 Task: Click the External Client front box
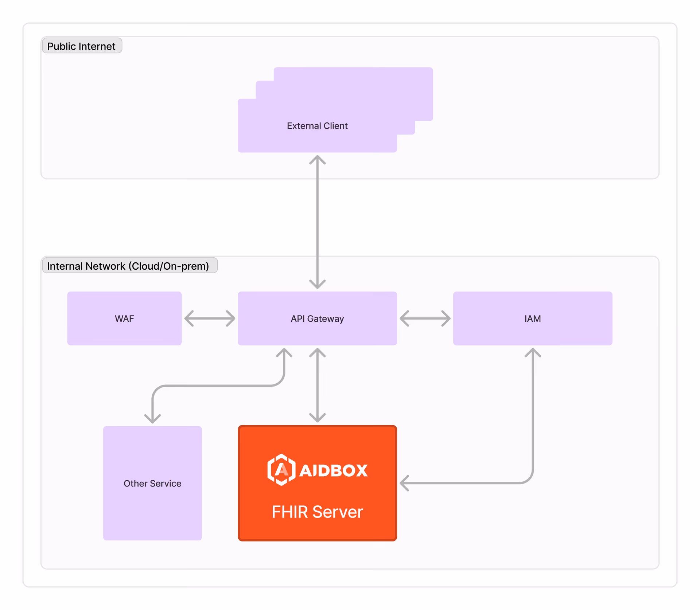point(317,126)
